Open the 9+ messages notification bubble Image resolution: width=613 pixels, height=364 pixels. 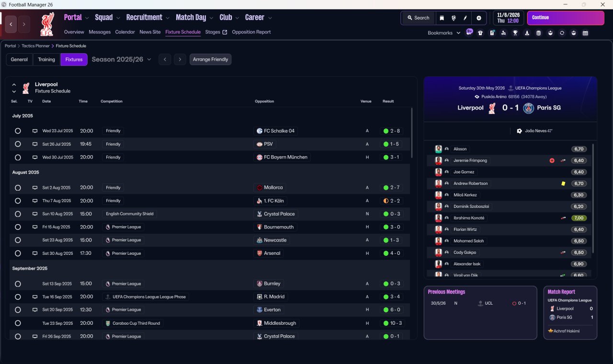click(x=469, y=33)
